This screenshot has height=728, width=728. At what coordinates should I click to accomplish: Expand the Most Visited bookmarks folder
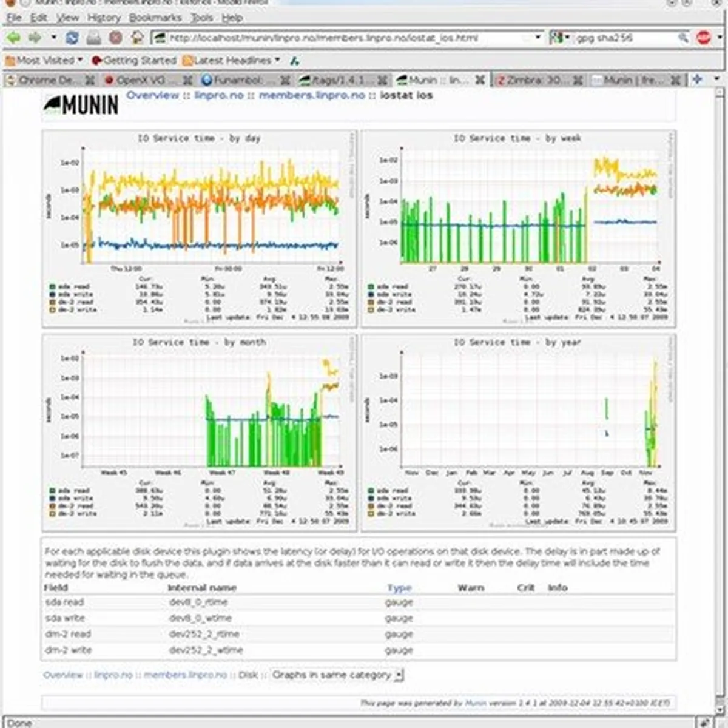[x=44, y=60]
